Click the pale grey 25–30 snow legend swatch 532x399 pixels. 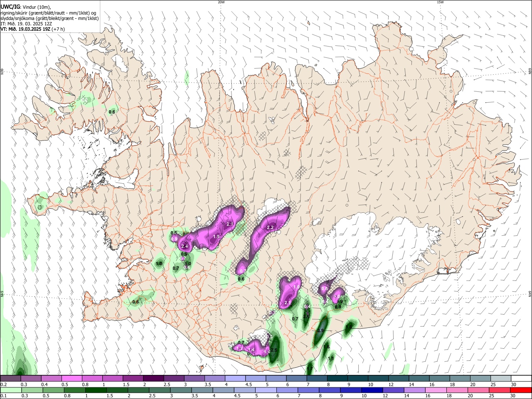pos(500,378)
